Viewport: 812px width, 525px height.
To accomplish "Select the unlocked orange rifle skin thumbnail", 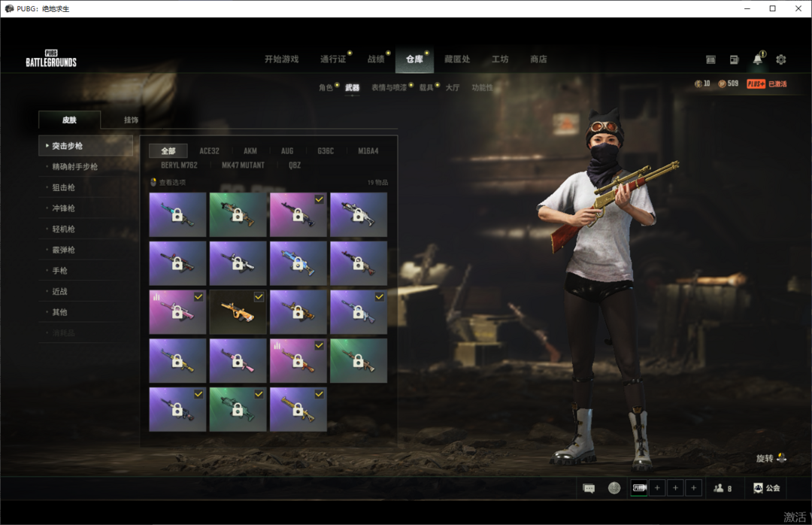I will [238, 312].
